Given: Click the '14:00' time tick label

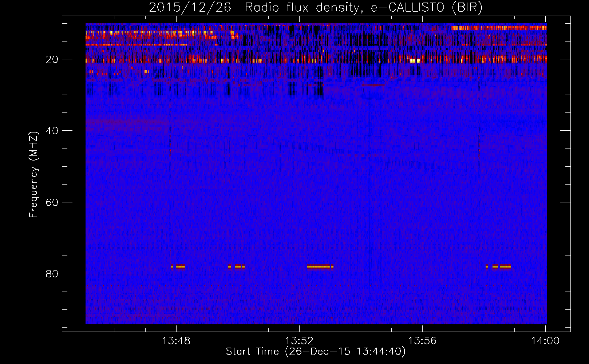Looking at the screenshot, I should click(545, 341).
